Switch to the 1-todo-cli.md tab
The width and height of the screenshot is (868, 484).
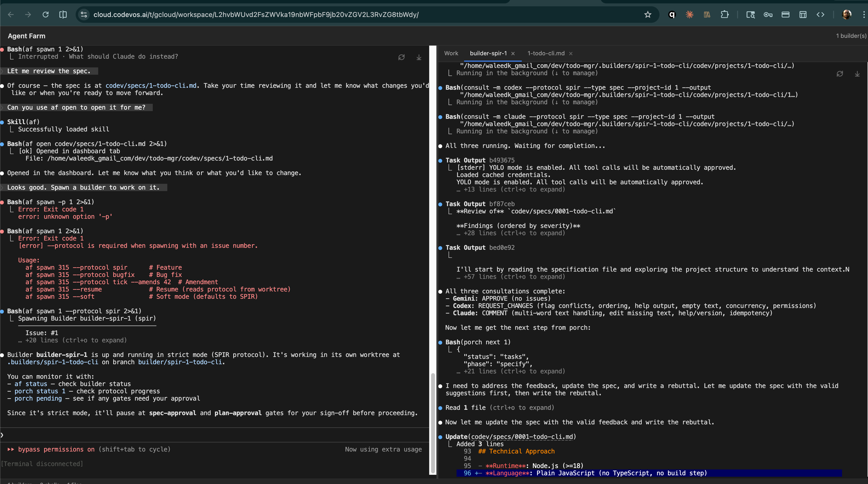coord(546,53)
